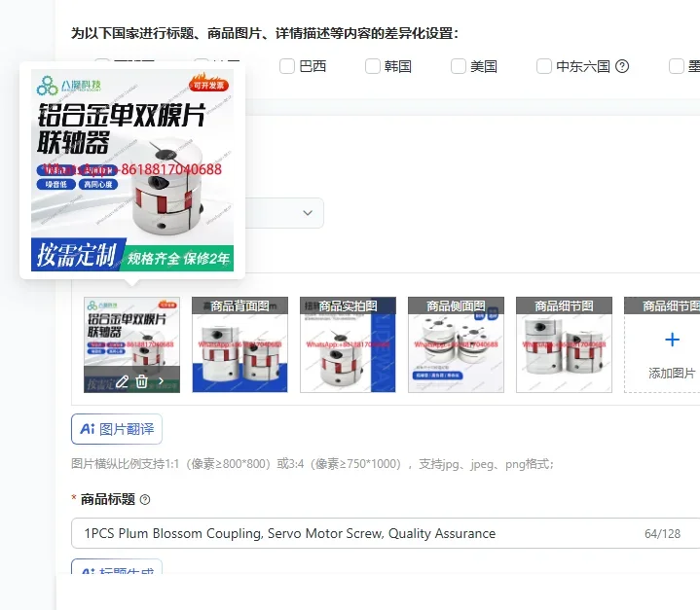Open help icon next to 中东六国
This screenshot has height=610, width=700.
tap(622, 66)
